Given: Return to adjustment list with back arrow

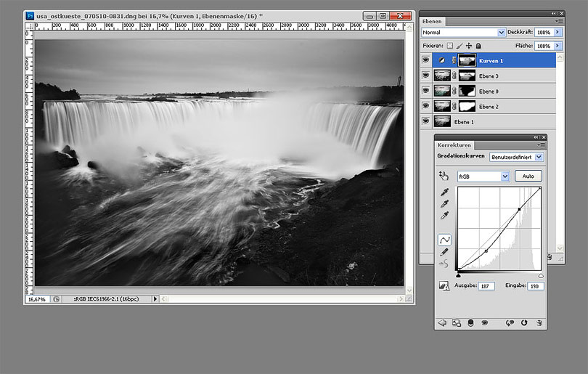Looking at the screenshot, I should (x=442, y=323).
